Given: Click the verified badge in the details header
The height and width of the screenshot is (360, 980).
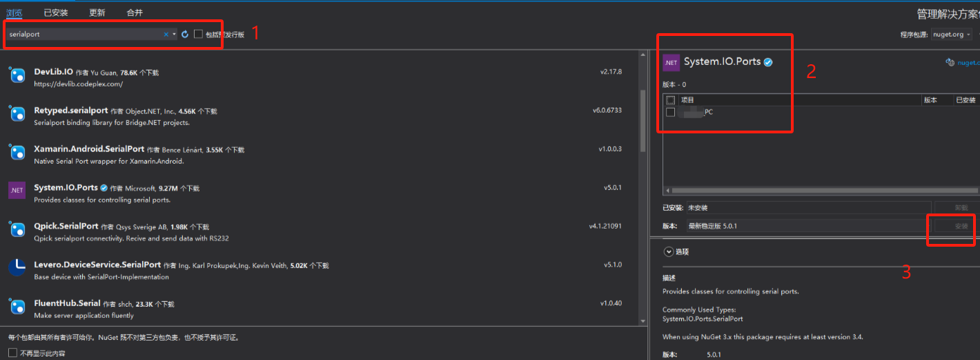Looking at the screenshot, I should 768,62.
